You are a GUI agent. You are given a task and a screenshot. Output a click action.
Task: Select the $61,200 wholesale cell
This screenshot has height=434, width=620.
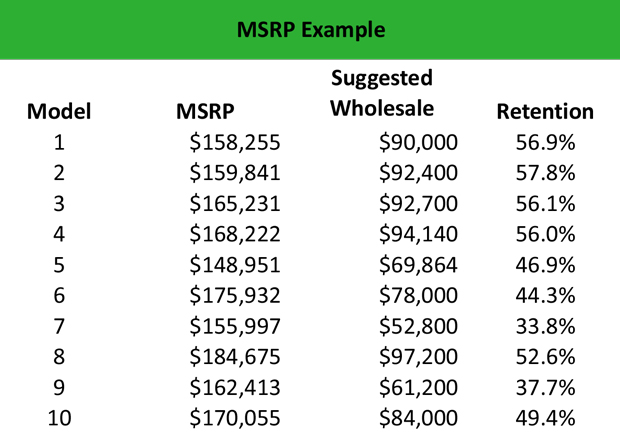(417, 385)
